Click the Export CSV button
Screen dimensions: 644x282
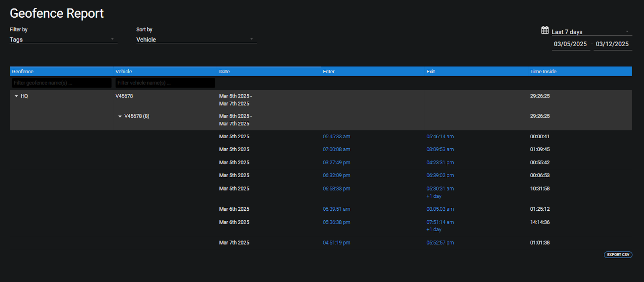[x=618, y=255]
